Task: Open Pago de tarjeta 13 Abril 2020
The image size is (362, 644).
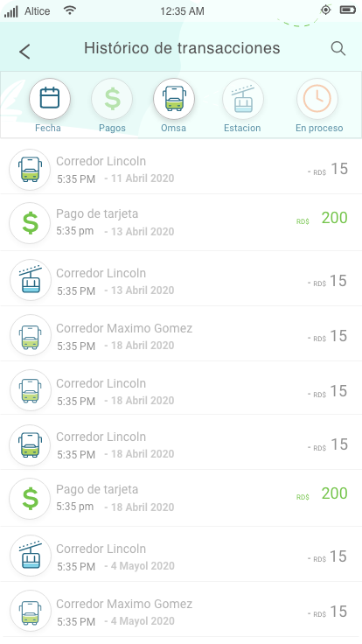Action: 181,222
